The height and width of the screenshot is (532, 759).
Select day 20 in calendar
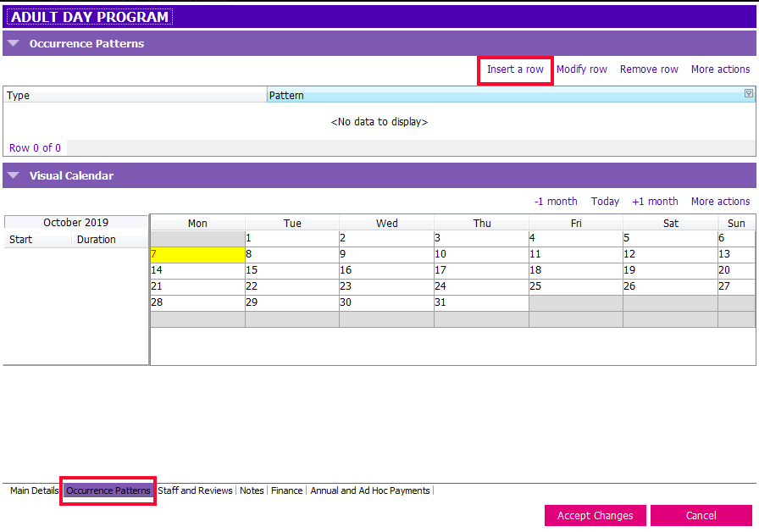[x=736, y=270]
